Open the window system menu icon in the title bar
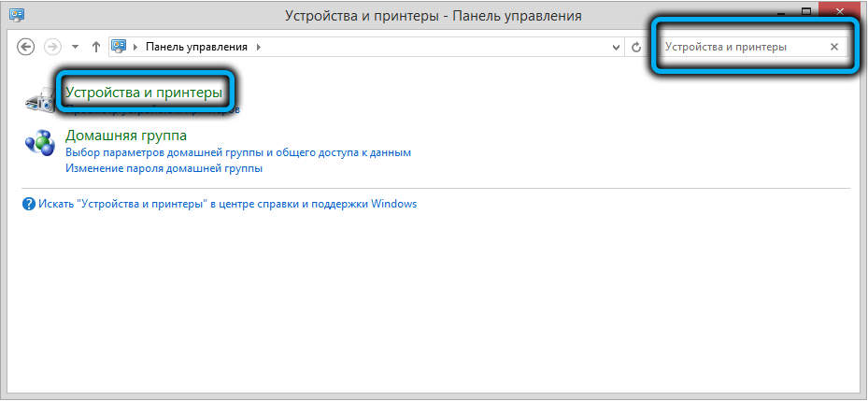 (x=15, y=15)
